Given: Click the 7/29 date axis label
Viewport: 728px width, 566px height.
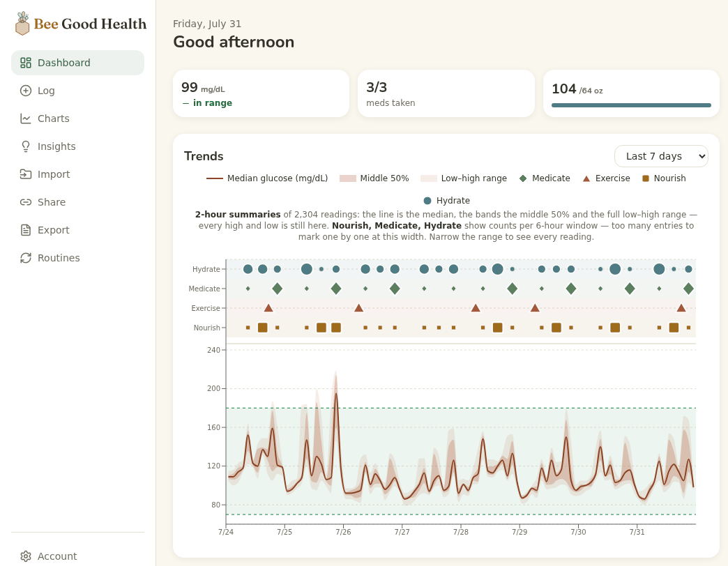Looking at the screenshot, I should [x=520, y=532].
